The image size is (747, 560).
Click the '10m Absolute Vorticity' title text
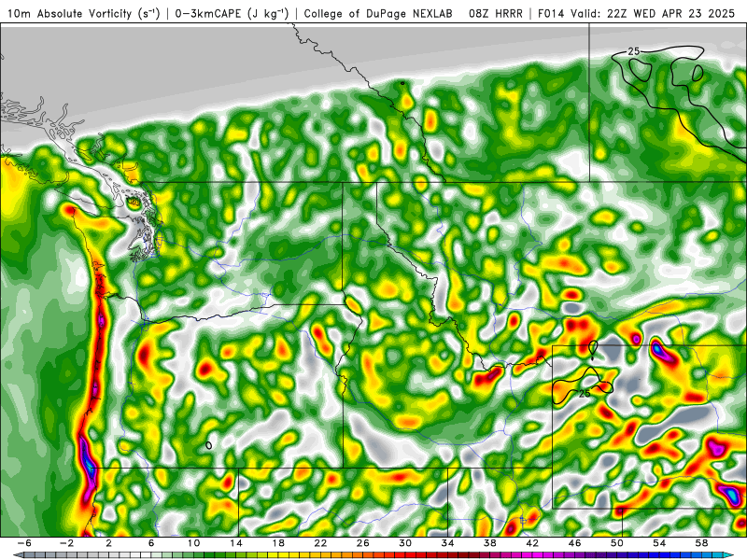click(x=69, y=14)
